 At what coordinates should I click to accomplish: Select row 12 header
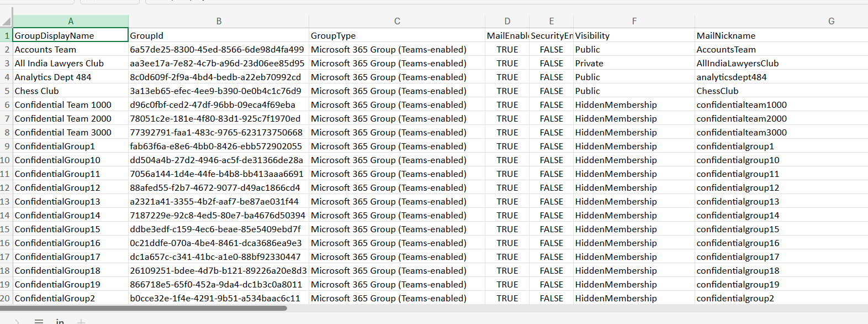tap(6, 188)
